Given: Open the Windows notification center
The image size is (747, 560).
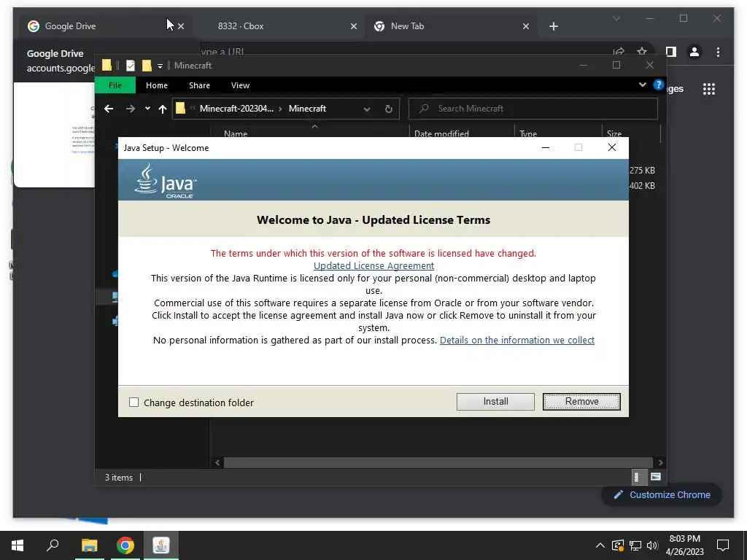Looking at the screenshot, I should (723, 545).
